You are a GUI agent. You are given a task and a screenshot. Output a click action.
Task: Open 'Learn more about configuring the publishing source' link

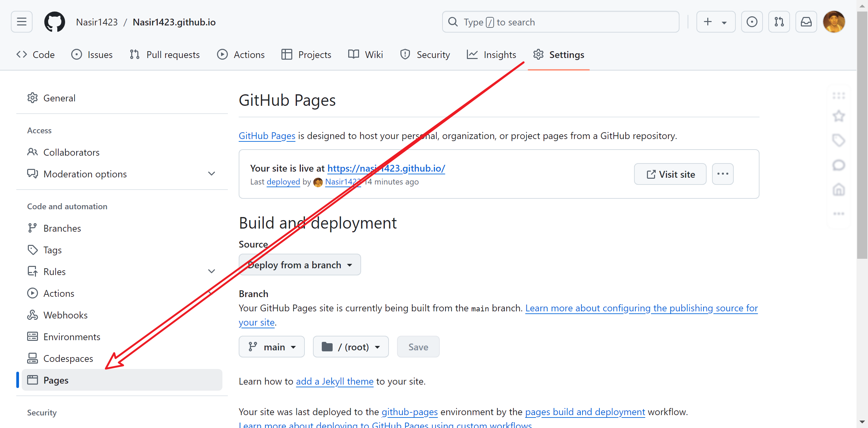(x=641, y=308)
